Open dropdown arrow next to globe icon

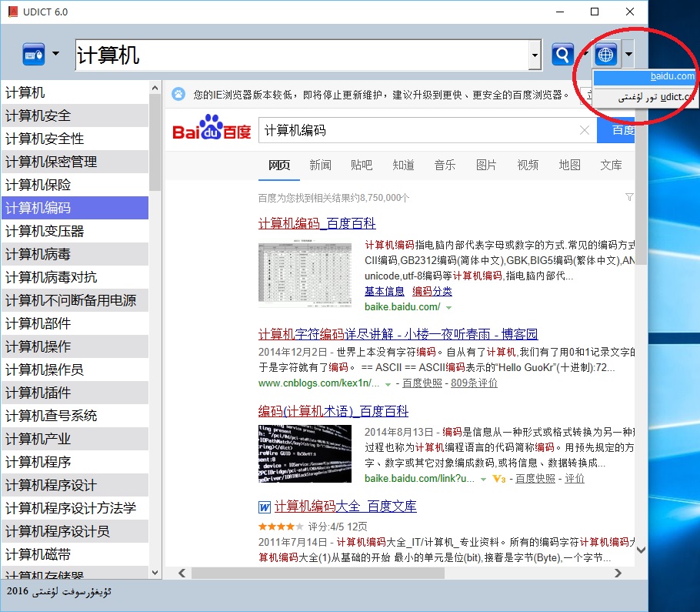[x=628, y=55]
